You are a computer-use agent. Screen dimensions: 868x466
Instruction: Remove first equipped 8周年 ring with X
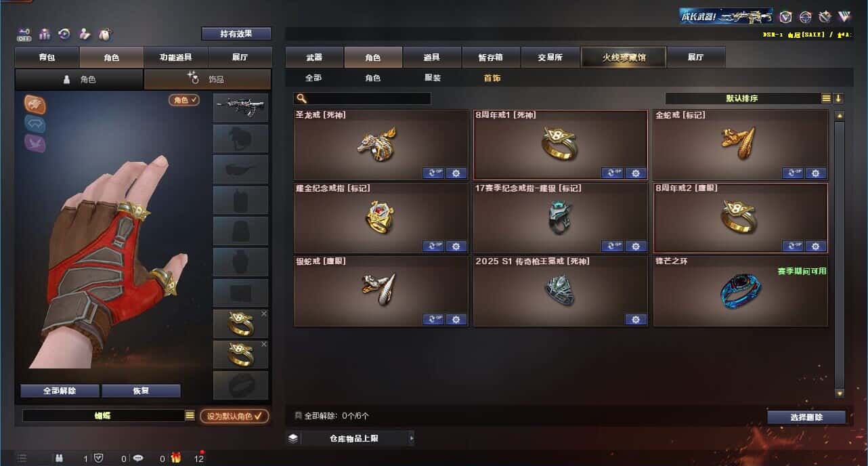(264, 314)
